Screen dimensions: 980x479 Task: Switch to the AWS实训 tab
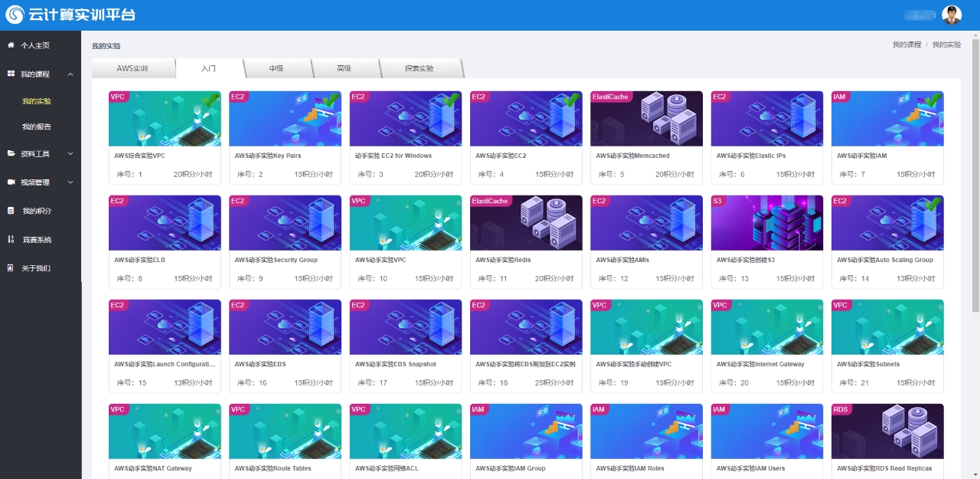tap(132, 68)
